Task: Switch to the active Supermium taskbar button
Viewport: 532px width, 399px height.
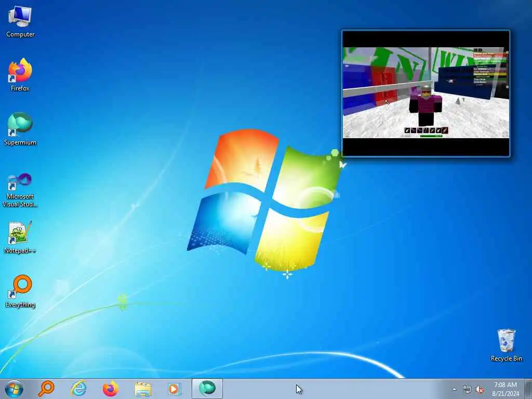Action: coord(207,389)
